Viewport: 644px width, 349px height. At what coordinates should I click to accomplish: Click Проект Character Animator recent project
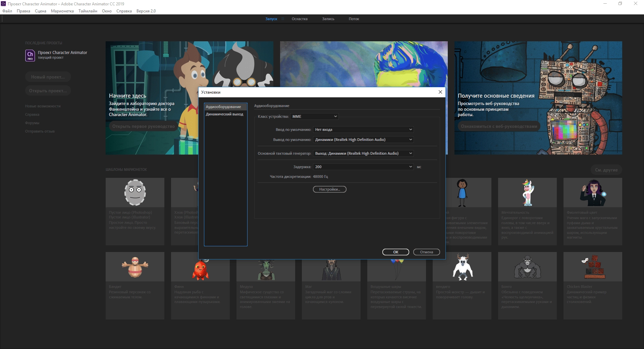(x=62, y=55)
